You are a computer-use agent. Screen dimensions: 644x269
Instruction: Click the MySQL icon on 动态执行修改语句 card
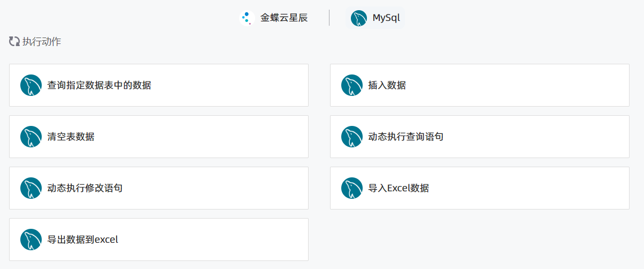[31, 188]
